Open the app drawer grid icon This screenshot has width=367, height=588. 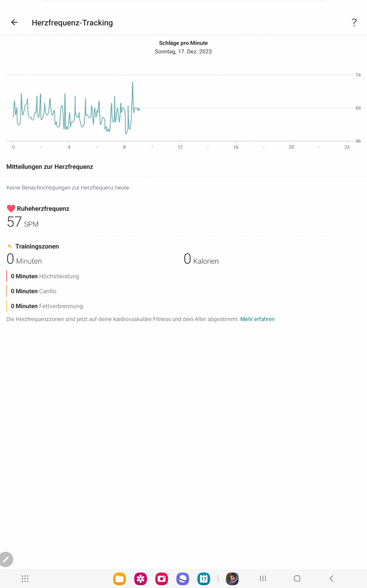click(25, 578)
